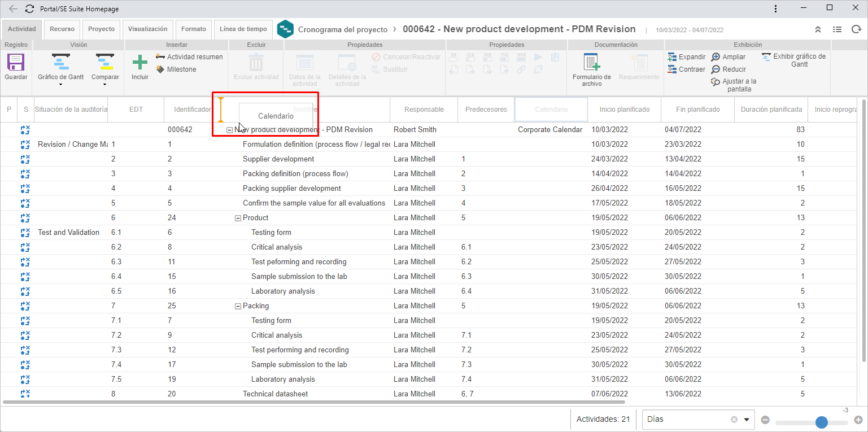Open the Días unit dropdown
Screen dimensions: 868x432
(x=747, y=420)
